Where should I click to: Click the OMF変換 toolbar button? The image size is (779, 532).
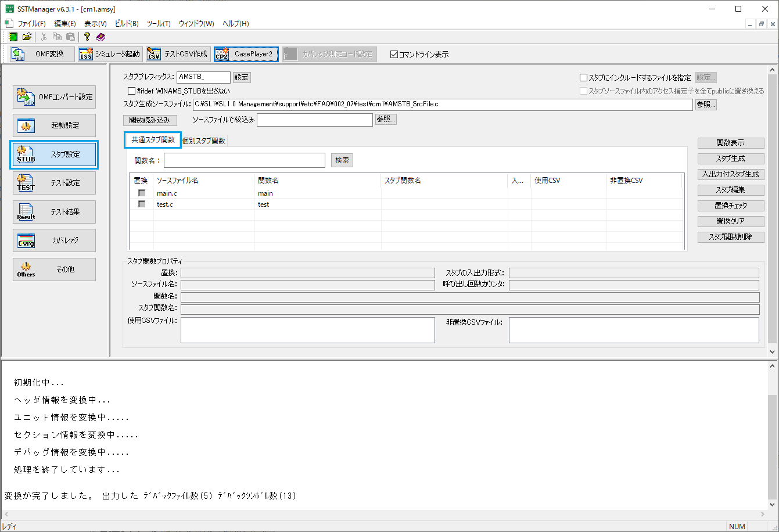pyautogui.click(x=42, y=54)
